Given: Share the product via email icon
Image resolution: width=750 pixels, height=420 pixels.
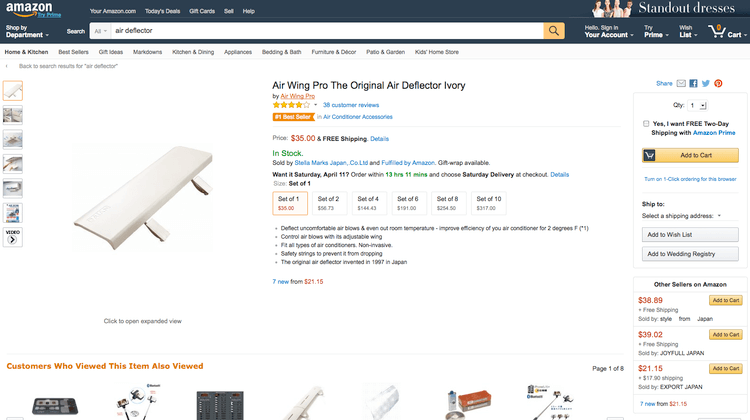Looking at the screenshot, I should tap(681, 84).
